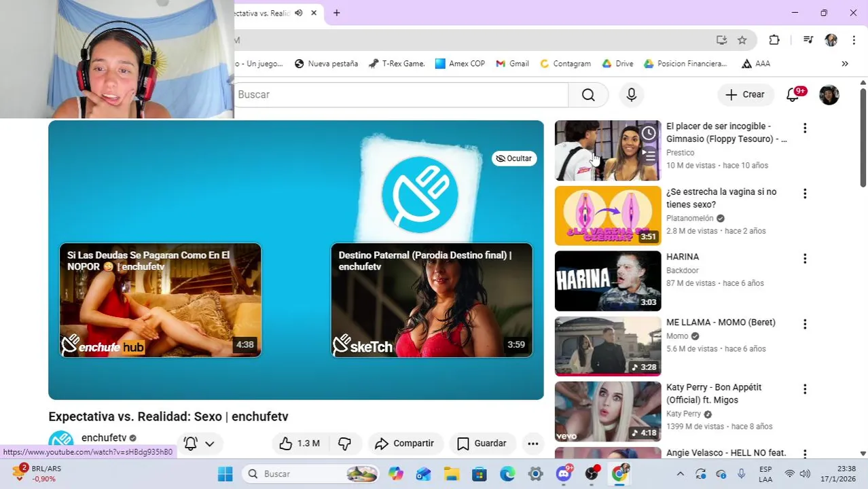Click the Guardar save button
868x489 pixels.
(482, 443)
